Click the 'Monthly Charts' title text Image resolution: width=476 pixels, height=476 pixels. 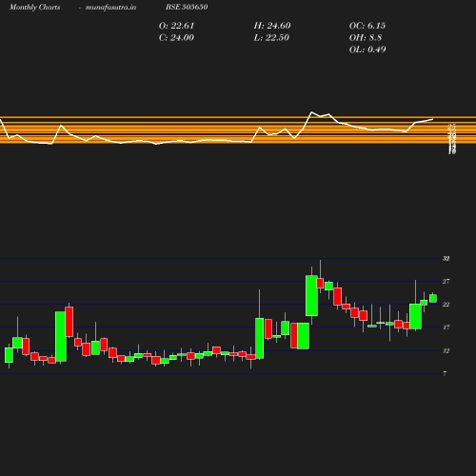pos(34,8)
